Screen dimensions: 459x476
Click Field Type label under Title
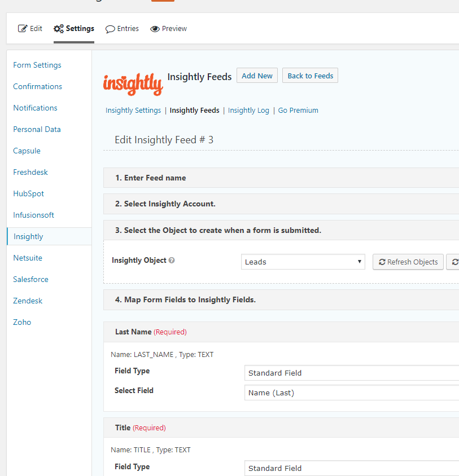tap(132, 466)
